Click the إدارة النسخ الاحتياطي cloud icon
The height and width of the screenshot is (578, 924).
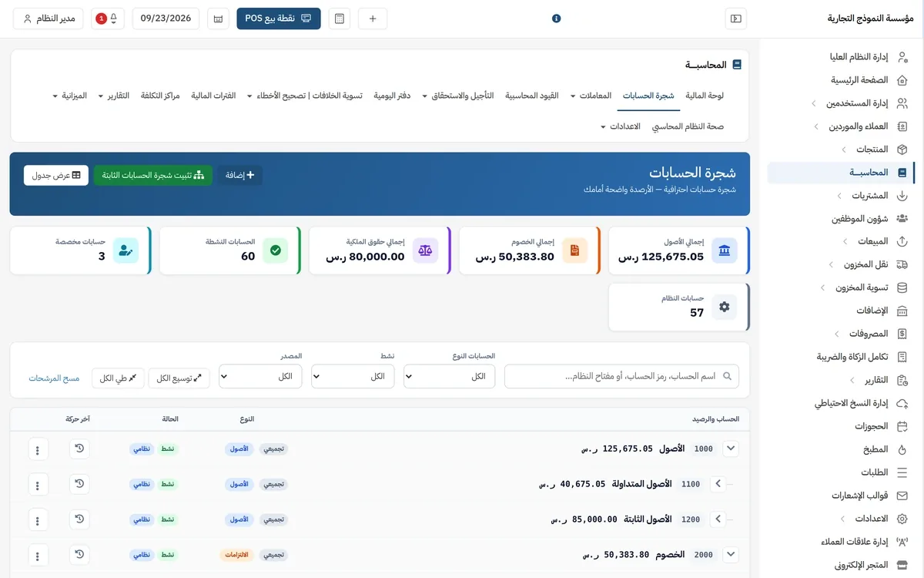click(x=902, y=403)
